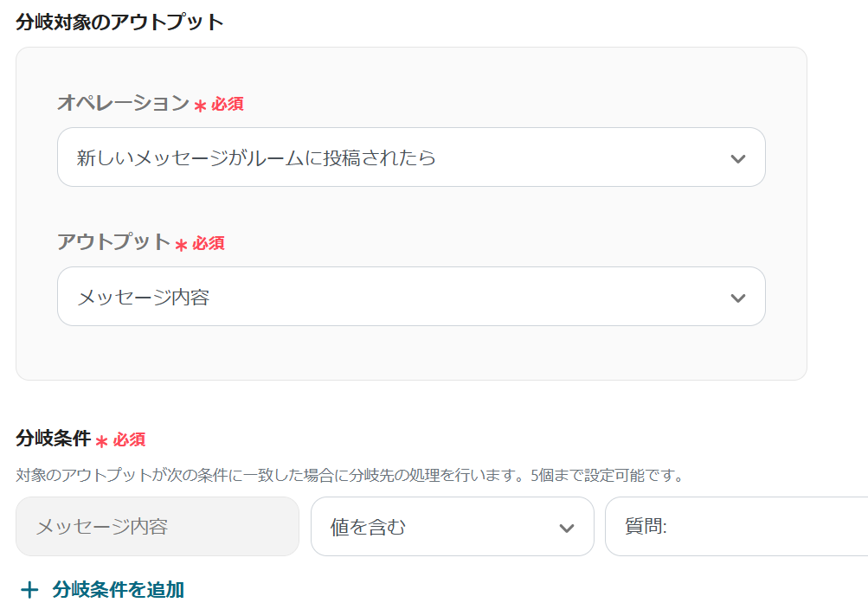Open the オペレーション dropdown with 新しいメッセージがルームに投稿されたら

[x=389, y=157]
